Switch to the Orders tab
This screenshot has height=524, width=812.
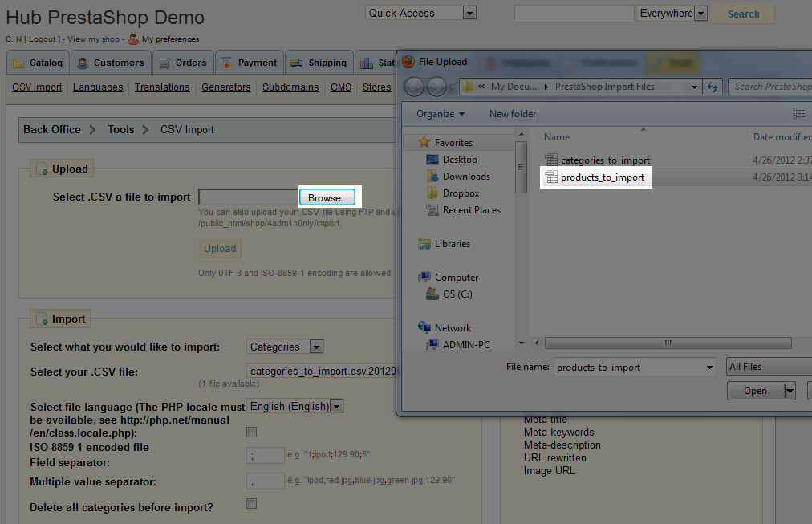coord(183,63)
